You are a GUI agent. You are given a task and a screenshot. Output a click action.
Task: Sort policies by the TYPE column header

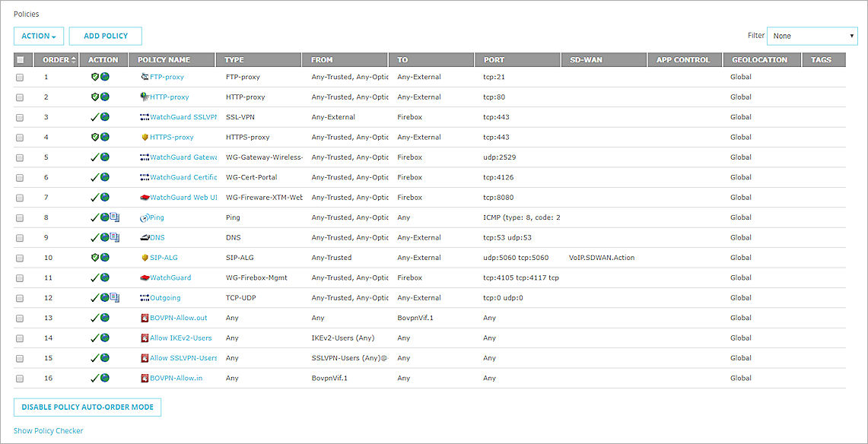(234, 59)
